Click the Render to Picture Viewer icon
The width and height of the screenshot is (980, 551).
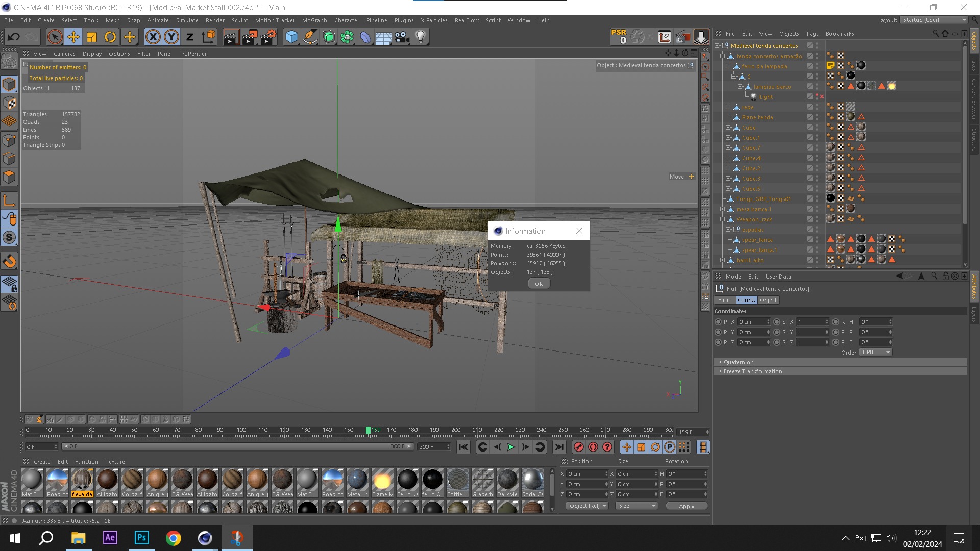[x=250, y=37]
